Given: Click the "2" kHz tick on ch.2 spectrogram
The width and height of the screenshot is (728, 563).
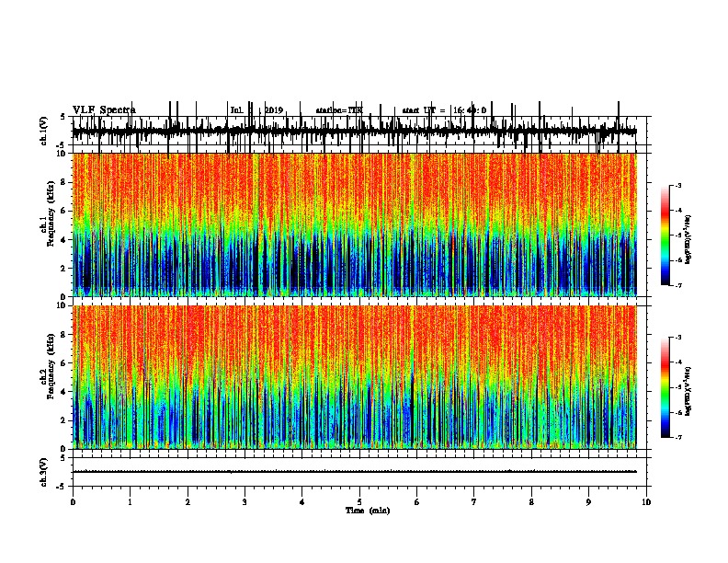Looking at the screenshot, I should 64,420.
